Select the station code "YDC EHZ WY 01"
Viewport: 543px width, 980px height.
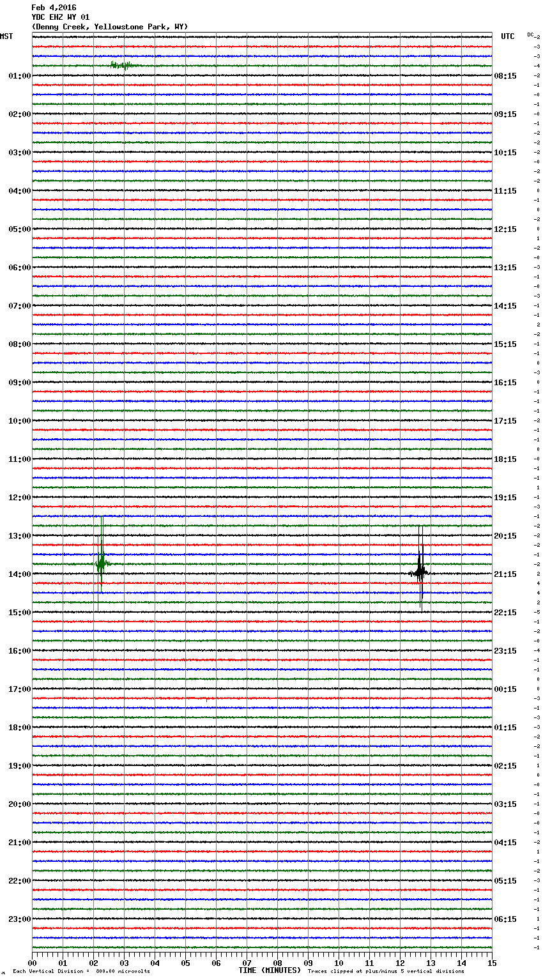61,17
